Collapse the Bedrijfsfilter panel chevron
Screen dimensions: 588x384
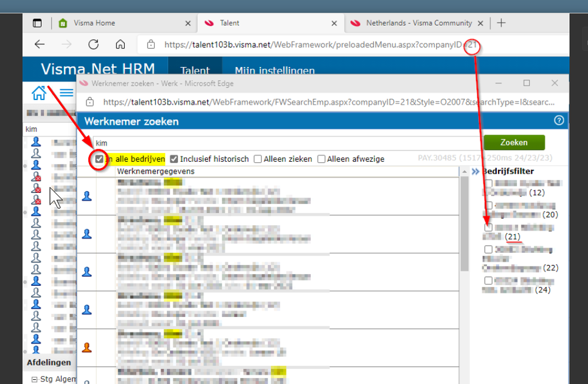[x=476, y=172]
